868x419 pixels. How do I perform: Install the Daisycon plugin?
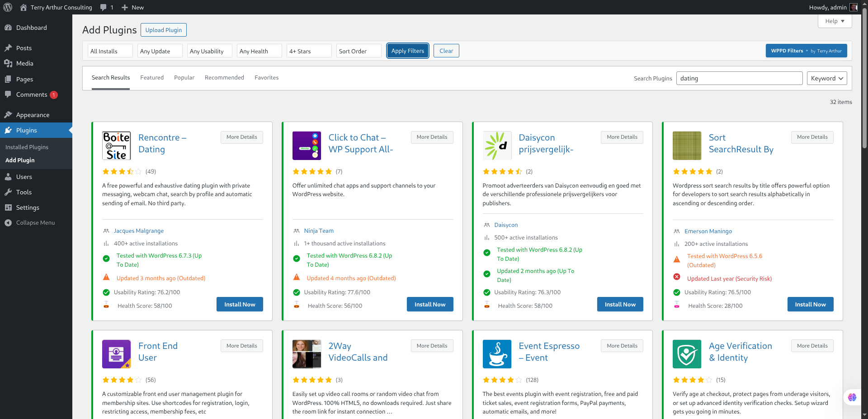click(x=620, y=304)
